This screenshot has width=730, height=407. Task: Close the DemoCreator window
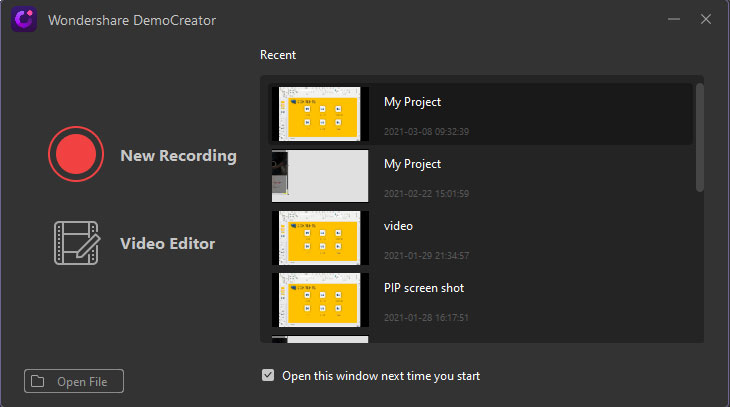pyautogui.click(x=706, y=19)
